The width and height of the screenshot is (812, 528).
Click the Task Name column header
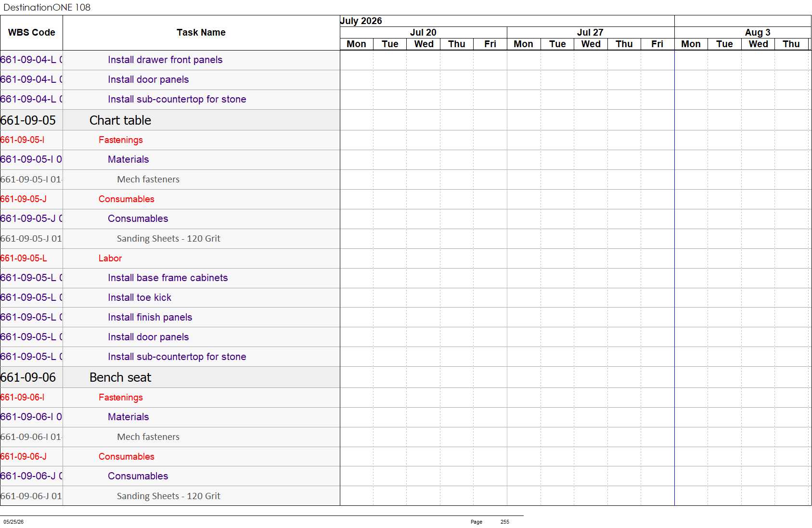coord(201,33)
